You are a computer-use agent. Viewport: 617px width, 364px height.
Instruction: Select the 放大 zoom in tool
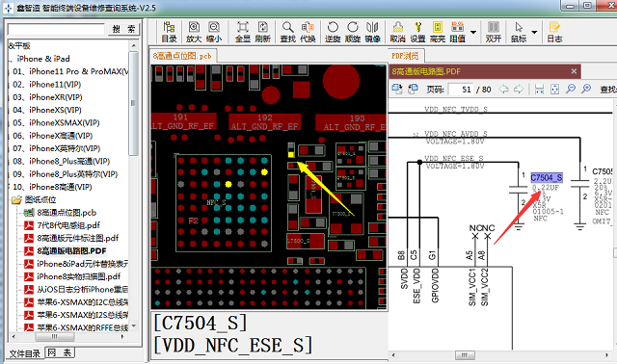tap(193, 32)
